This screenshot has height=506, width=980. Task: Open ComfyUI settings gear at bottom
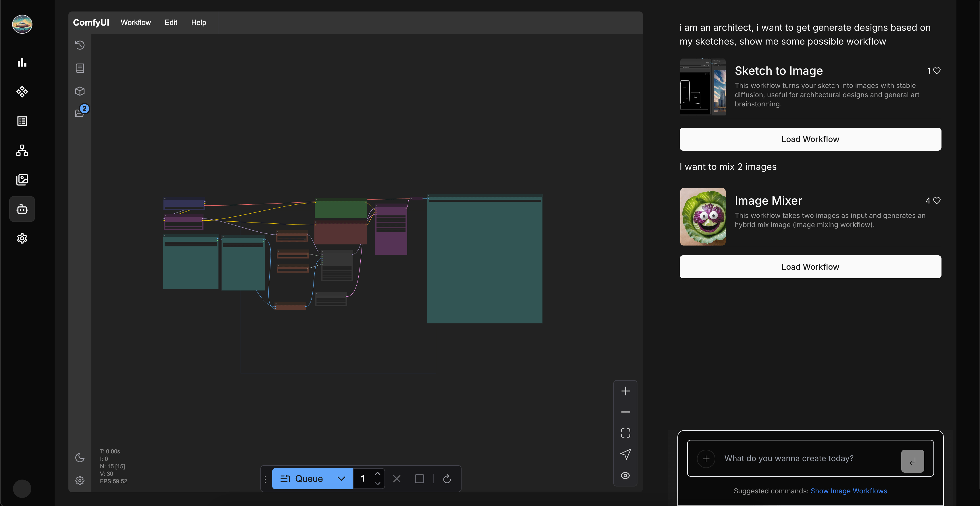click(80, 480)
